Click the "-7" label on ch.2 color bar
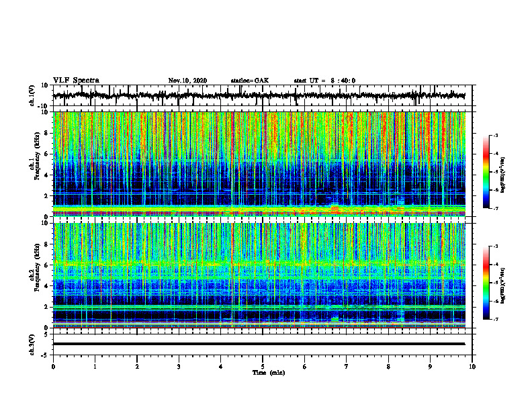 tap(496, 320)
